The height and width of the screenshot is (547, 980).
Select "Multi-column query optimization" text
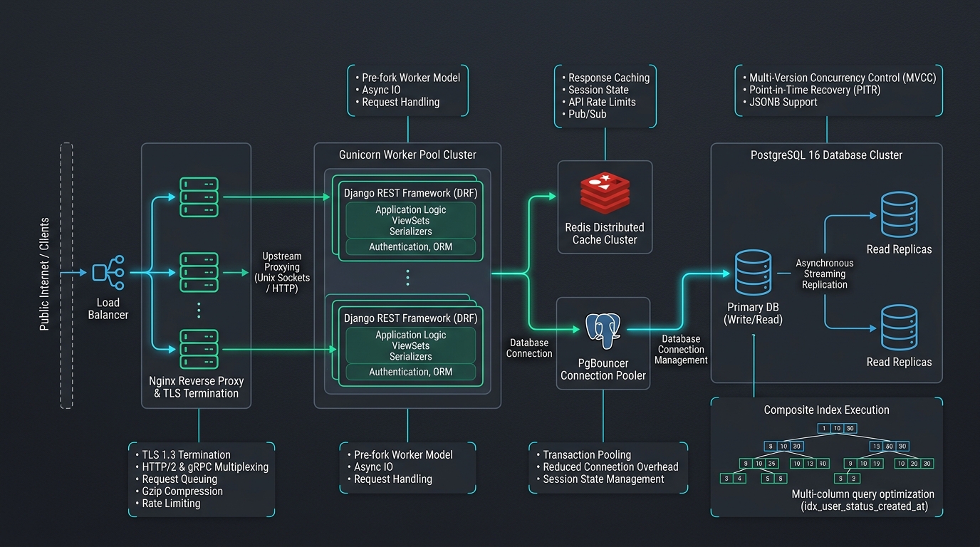[863, 494]
